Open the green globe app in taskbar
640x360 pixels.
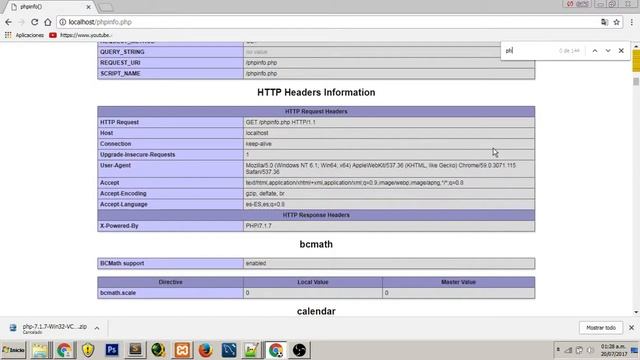pos(158,350)
